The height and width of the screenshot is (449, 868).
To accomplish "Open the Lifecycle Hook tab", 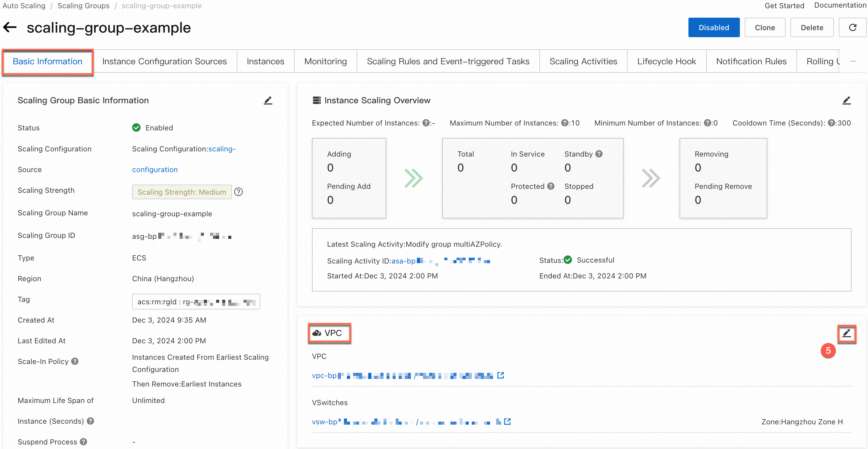I will click(x=667, y=62).
